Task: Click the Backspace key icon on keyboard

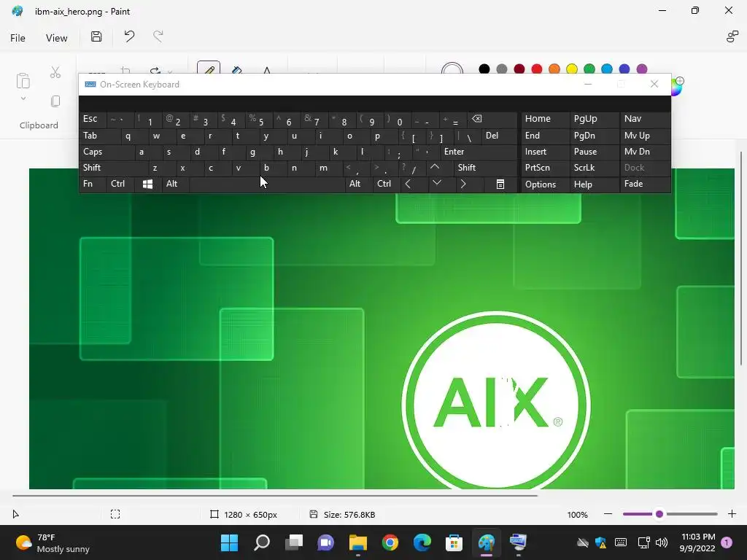Action: point(494,119)
